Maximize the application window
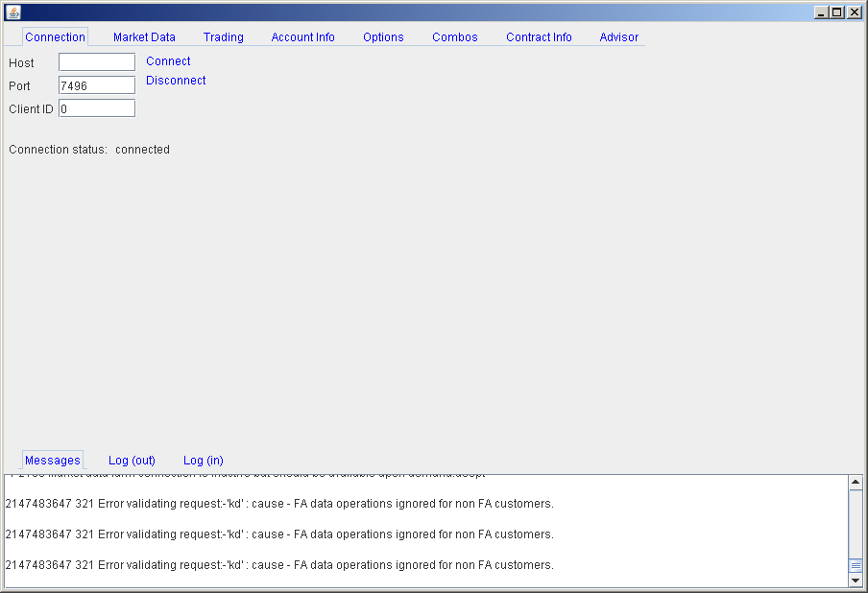This screenshot has width=868, height=593. point(837,12)
